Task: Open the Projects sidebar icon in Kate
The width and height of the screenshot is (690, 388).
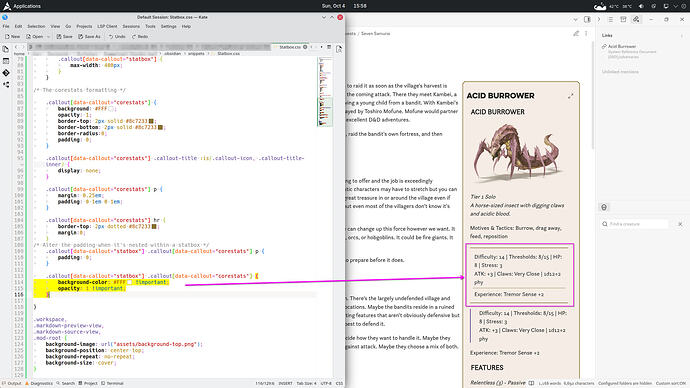Action: 6,61
